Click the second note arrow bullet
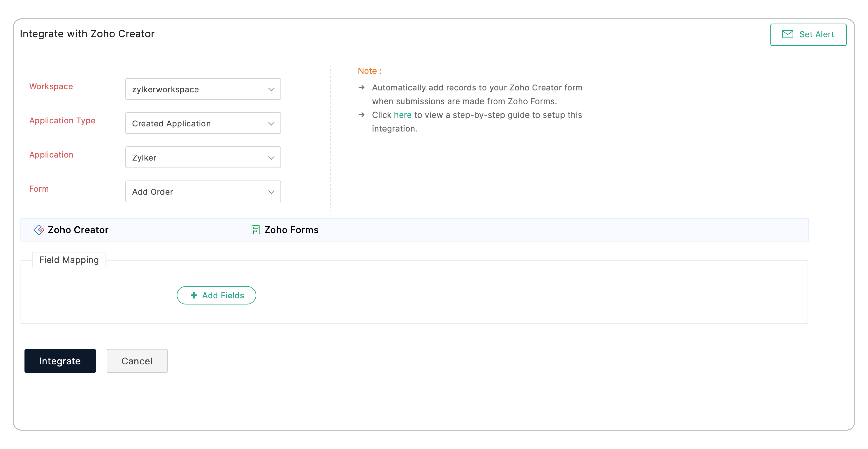The height and width of the screenshot is (449, 868). point(361,115)
